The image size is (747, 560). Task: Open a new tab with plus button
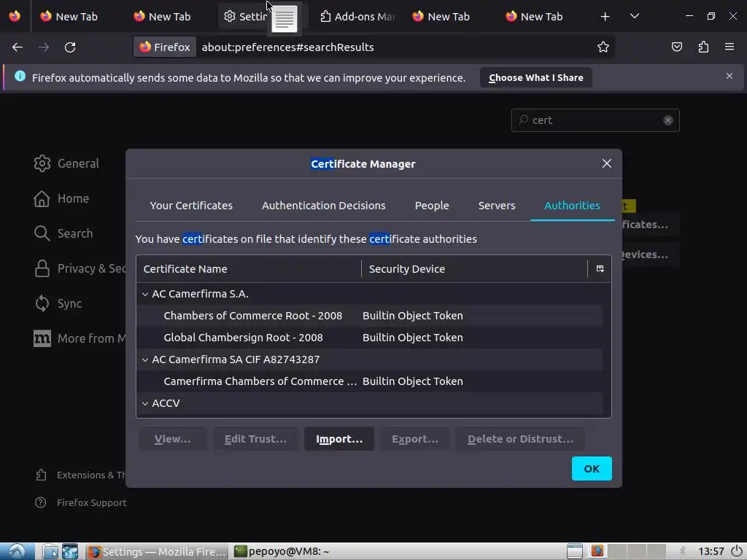pyautogui.click(x=605, y=17)
